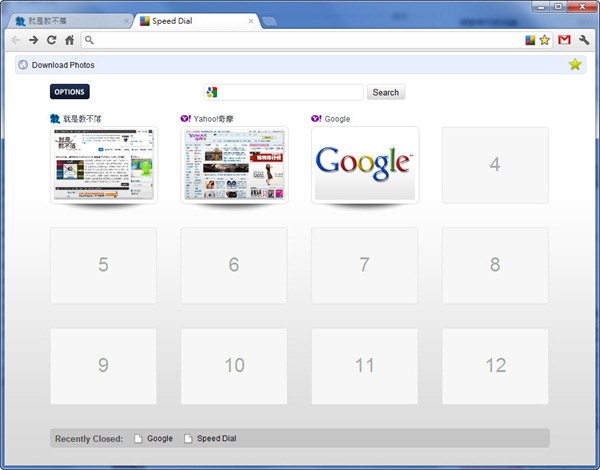Image resolution: width=600 pixels, height=470 pixels.
Task: Click the Search button
Action: click(x=386, y=92)
